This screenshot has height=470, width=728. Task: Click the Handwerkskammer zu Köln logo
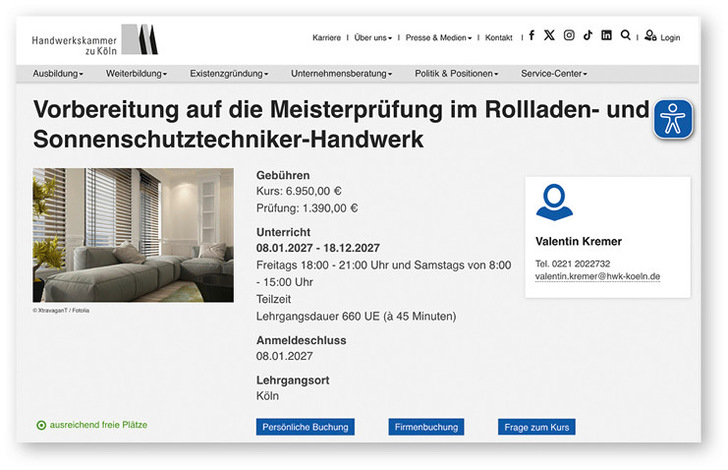click(95, 40)
